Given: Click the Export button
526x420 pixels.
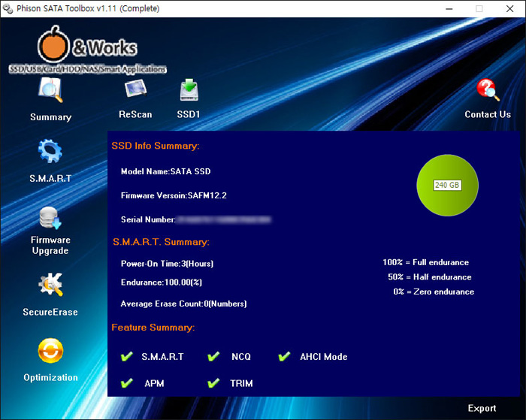Looking at the screenshot, I should (x=482, y=408).
